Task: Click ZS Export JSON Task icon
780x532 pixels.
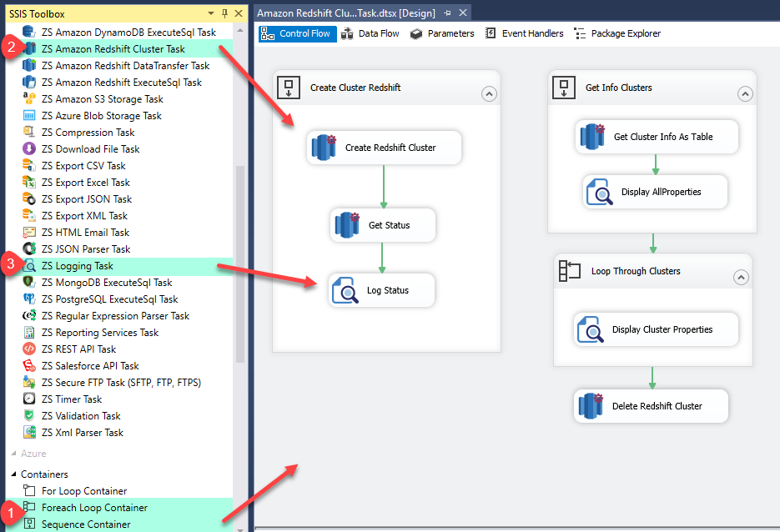Action: (x=29, y=199)
